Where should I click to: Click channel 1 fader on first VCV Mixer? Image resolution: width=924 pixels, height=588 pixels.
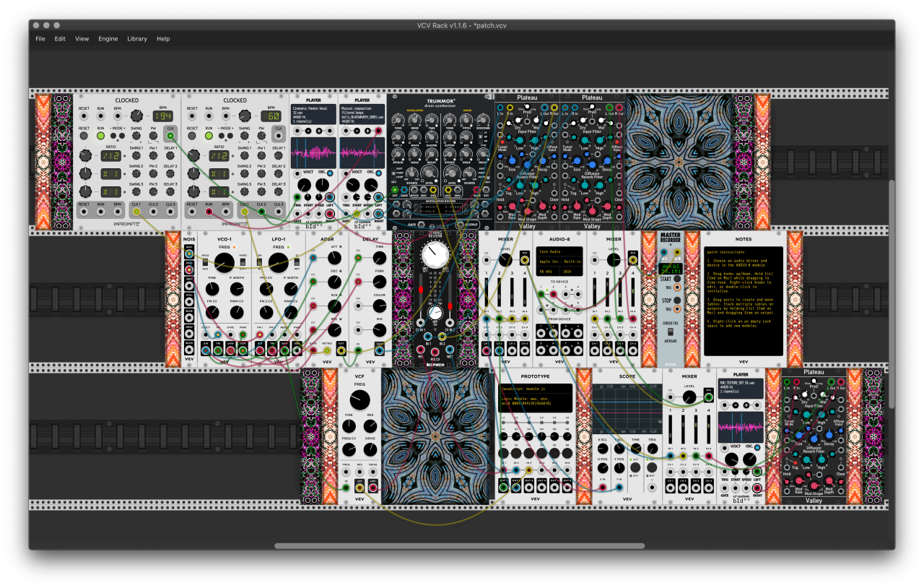click(x=487, y=292)
